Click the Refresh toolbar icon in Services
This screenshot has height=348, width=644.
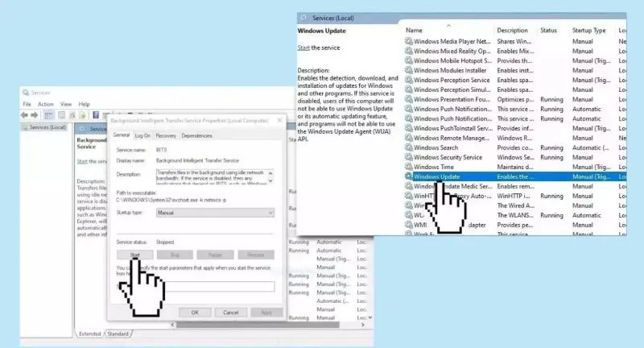pyautogui.click(x=72, y=115)
